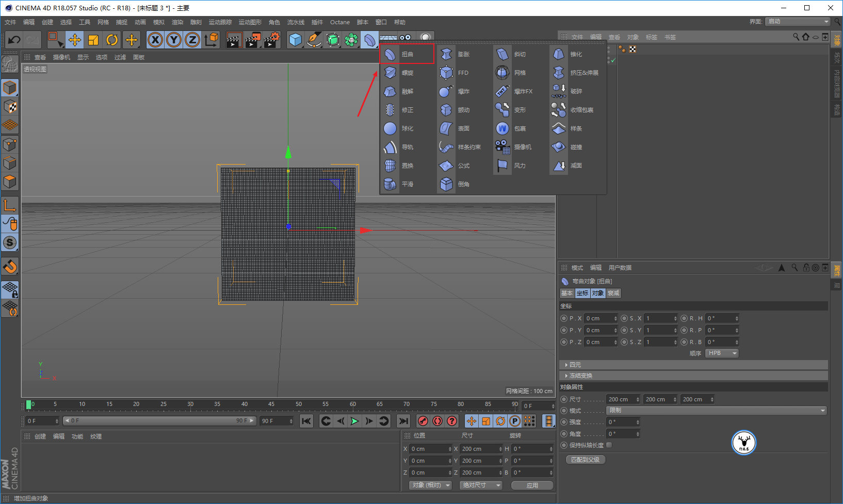Expand the 四元 section
The width and height of the screenshot is (843, 504).
click(x=693, y=365)
